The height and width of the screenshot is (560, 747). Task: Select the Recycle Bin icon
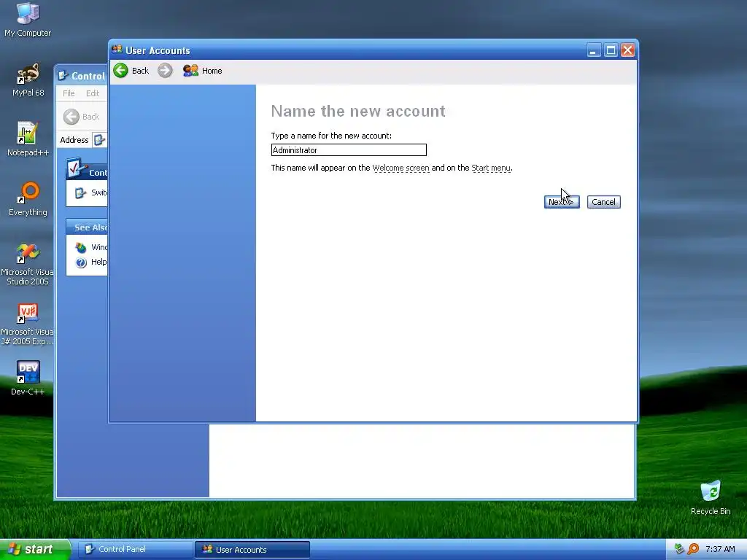(711, 498)
